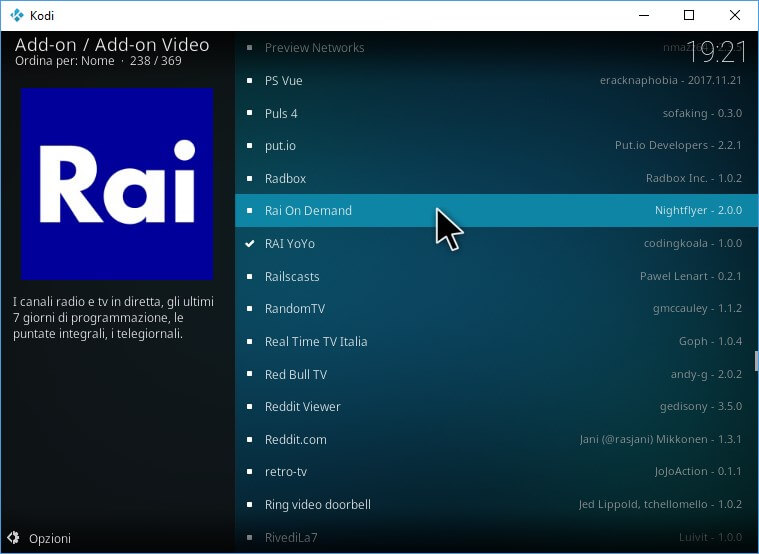Click the sofaking - 0.3.0 text

(702, 113)
